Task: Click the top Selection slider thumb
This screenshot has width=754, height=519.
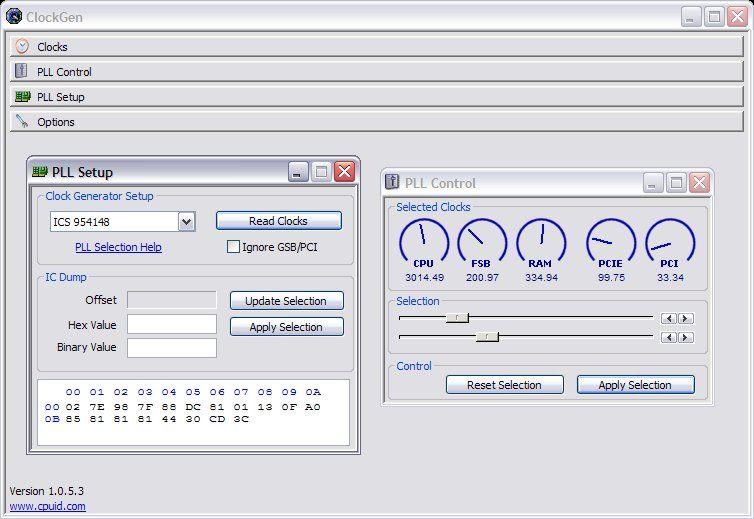Action: point(457,318)
